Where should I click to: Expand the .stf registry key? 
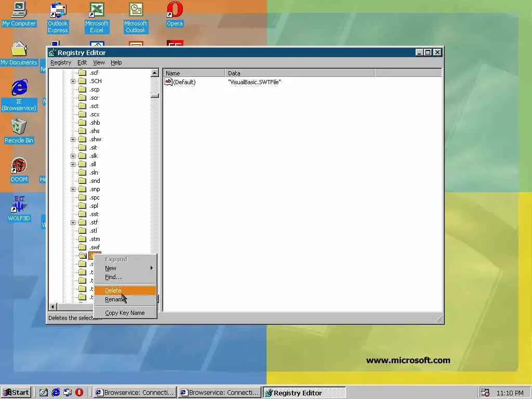coord(73,222)
